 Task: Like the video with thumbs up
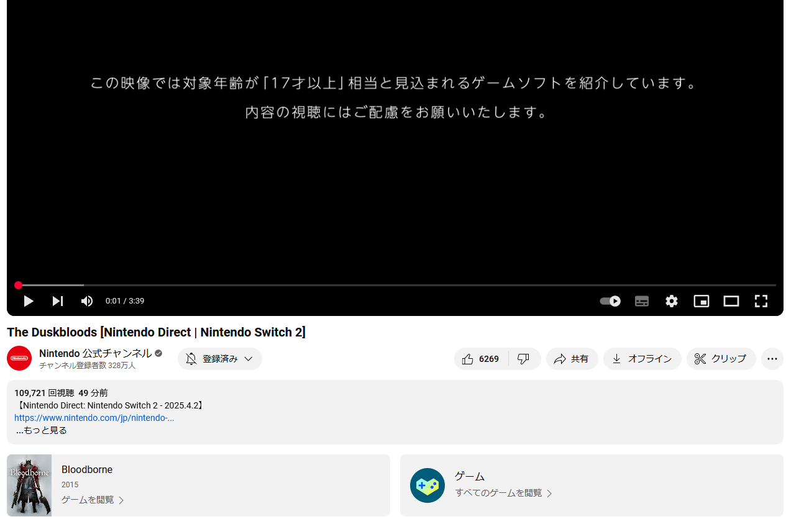tap(481, 359)
